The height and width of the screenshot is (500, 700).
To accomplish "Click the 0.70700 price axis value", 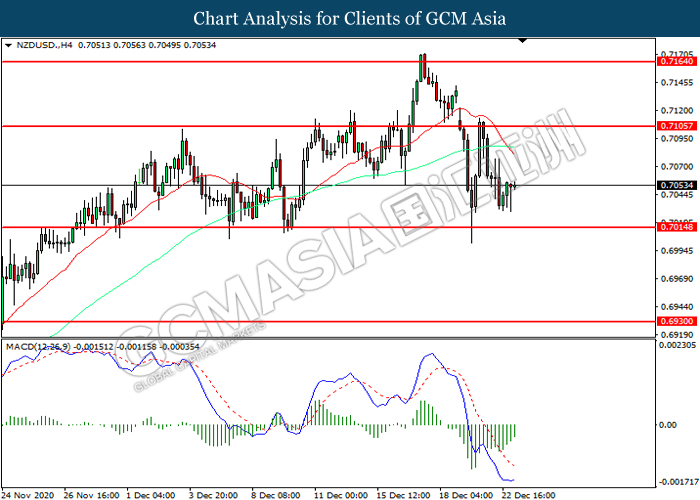I will [x=677, y=167].
